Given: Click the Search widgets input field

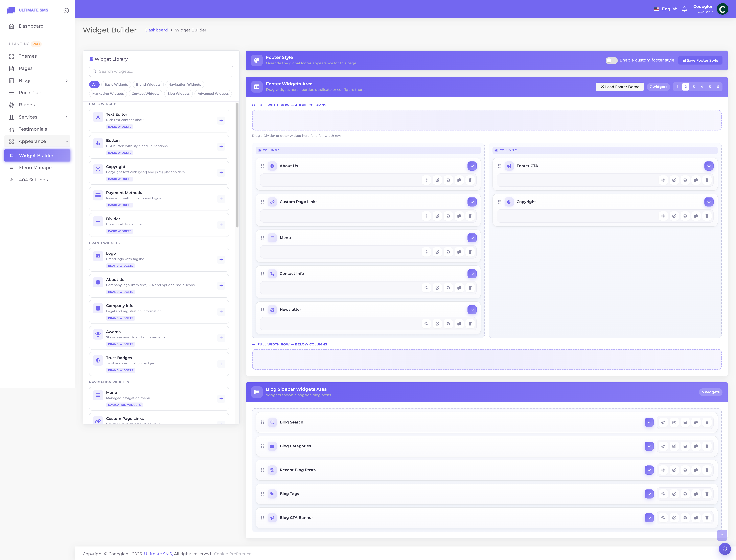Looking at the screenshot, I should pos(161,71).
